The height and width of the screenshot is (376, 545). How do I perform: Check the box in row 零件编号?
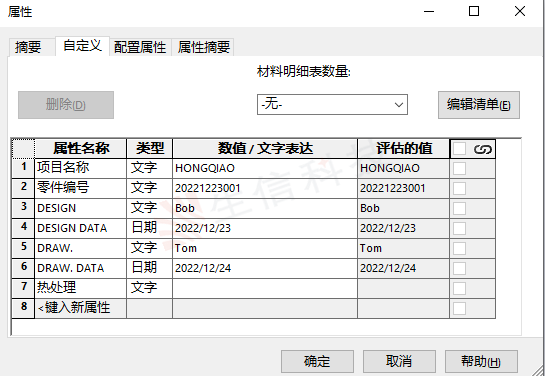(x=459, y=188)
